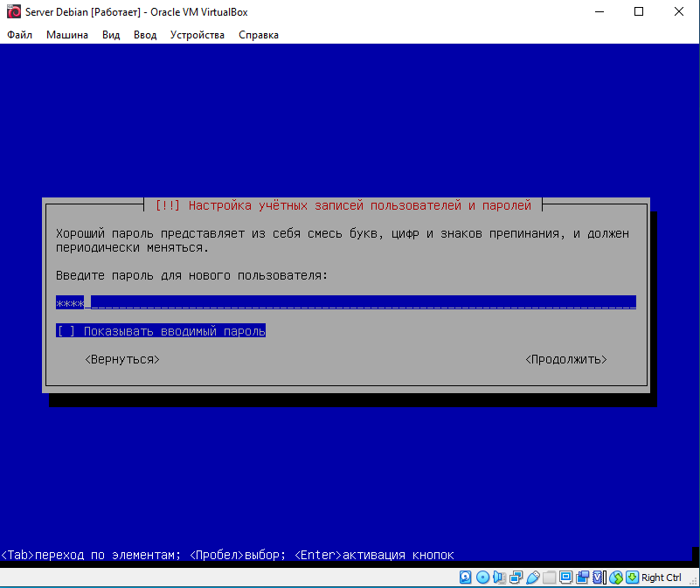Click the hard disk activity status icon
Viewport: 700px width, 588px height.
coord(466,578)
